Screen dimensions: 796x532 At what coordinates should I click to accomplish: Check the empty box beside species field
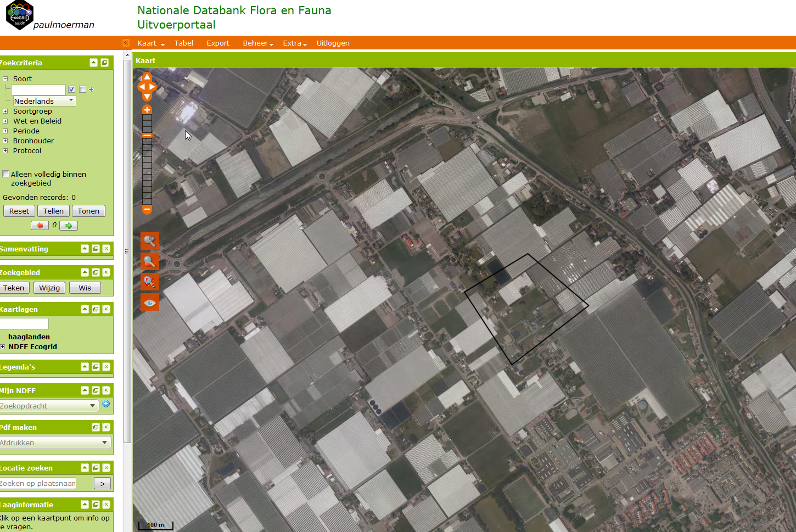82,89
